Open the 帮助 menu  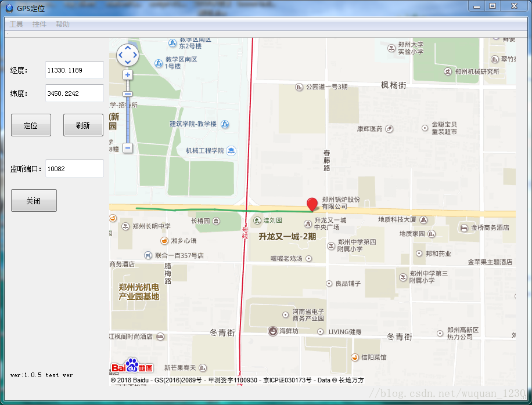[62, 24]
